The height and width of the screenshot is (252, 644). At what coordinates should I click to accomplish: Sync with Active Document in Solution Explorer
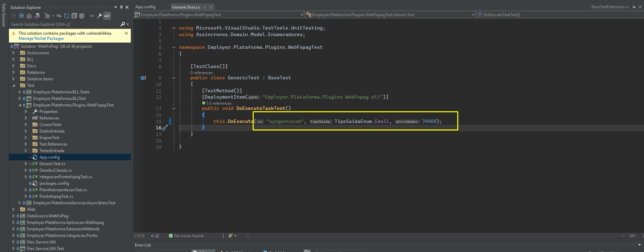pyautogui.click(x=59, y=16)
